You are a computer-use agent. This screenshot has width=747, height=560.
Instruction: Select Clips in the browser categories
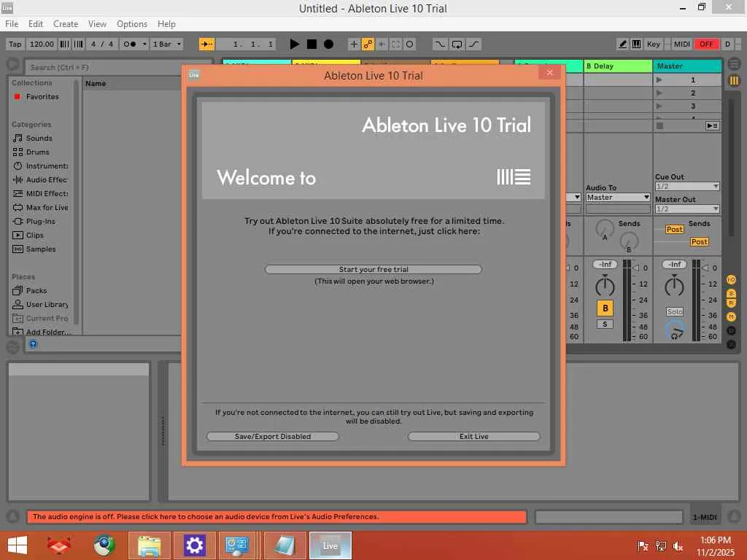[x=35, y=236]
